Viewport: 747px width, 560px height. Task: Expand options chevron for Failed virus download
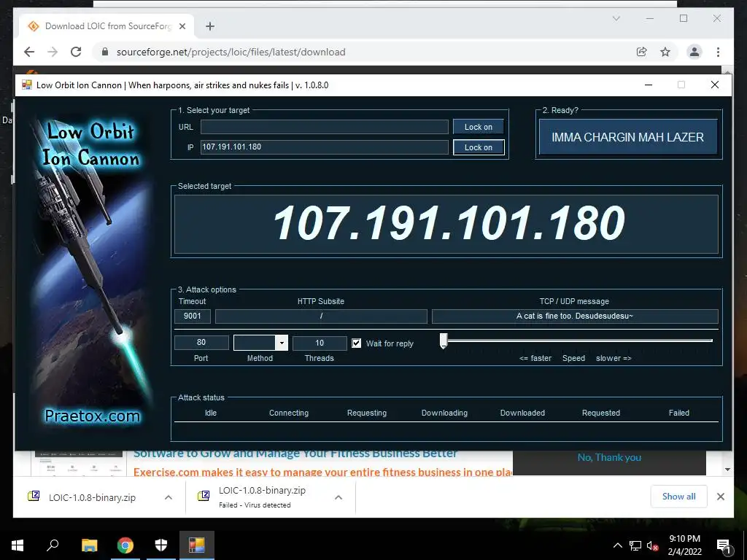click(x=338, y=497)
